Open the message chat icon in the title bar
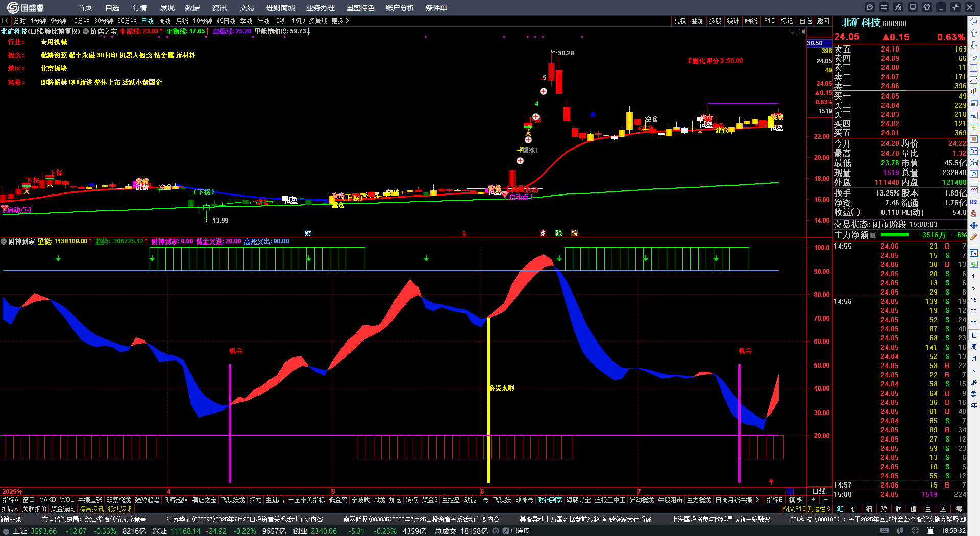This screenshot has width=980, height=536. tap(870, 7)
